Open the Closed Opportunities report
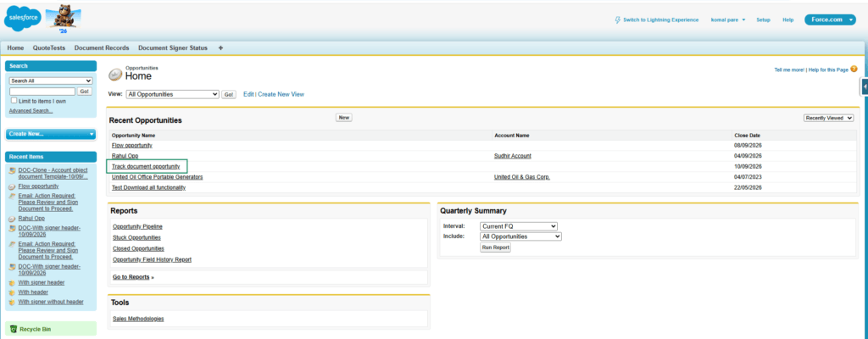 [x=138, y=248]
